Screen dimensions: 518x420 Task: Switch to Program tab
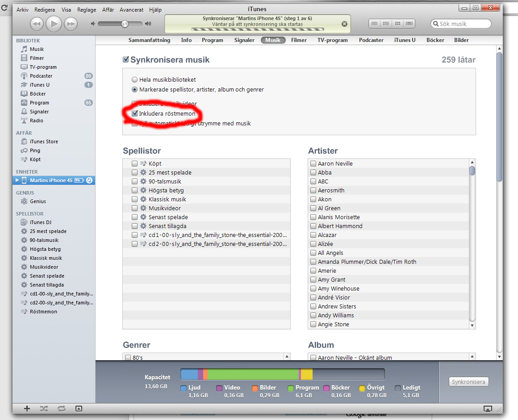[213, 40]
